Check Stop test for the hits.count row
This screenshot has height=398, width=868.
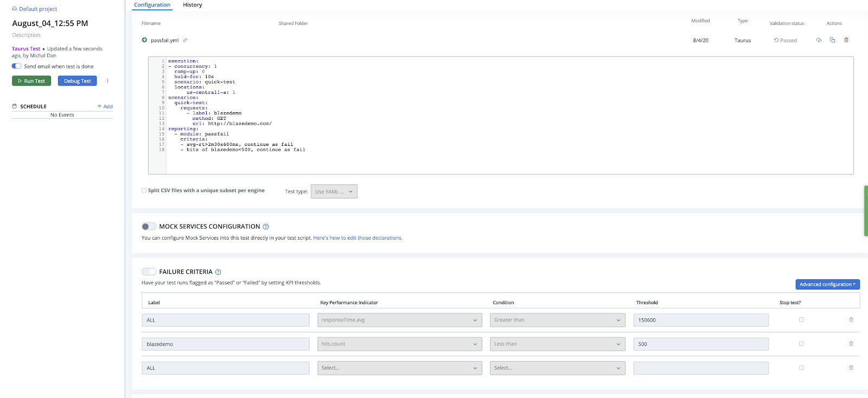pyautogui.click(x=801, y=344)
